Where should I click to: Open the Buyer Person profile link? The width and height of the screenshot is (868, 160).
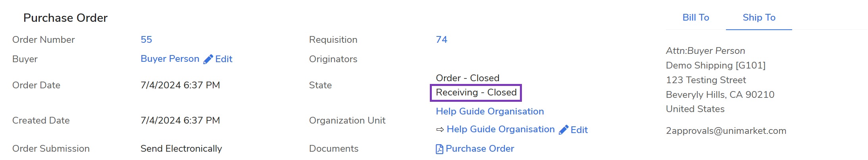click(x=170, y=59)
